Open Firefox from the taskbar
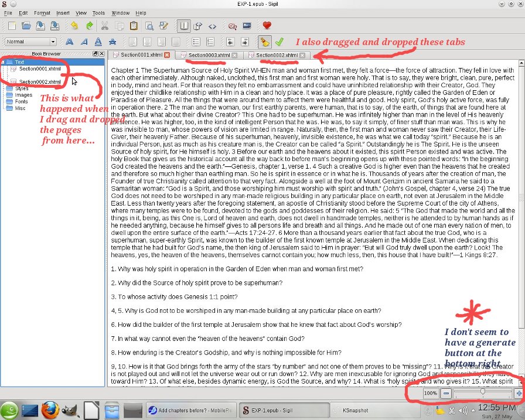Screen dimensions: 525x420 tap(50, 410)
